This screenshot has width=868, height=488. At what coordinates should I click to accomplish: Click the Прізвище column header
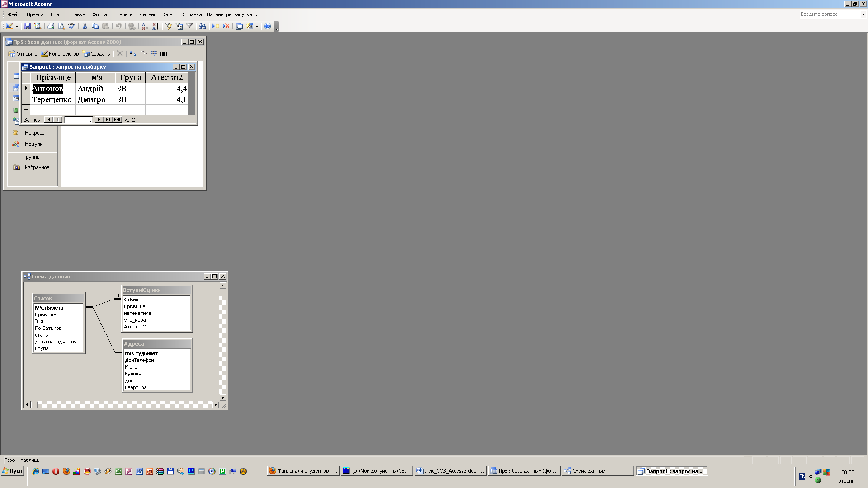(x=53, y=77)
